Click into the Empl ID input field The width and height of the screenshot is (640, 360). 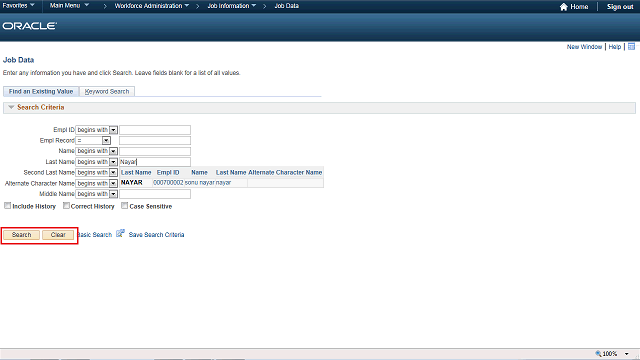[155, 130]
